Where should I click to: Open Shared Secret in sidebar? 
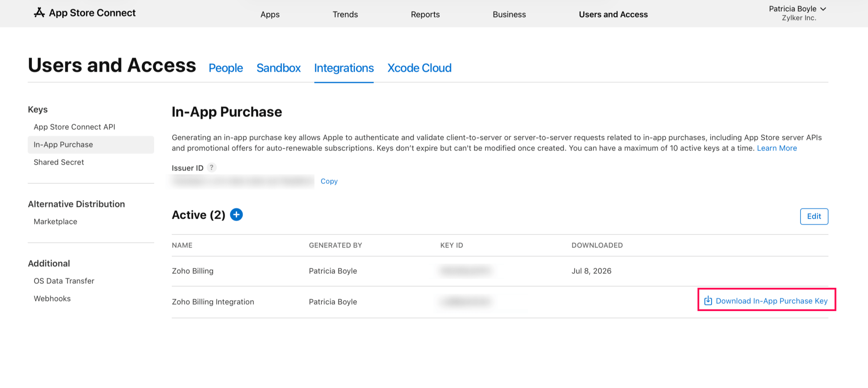(58, 162)
